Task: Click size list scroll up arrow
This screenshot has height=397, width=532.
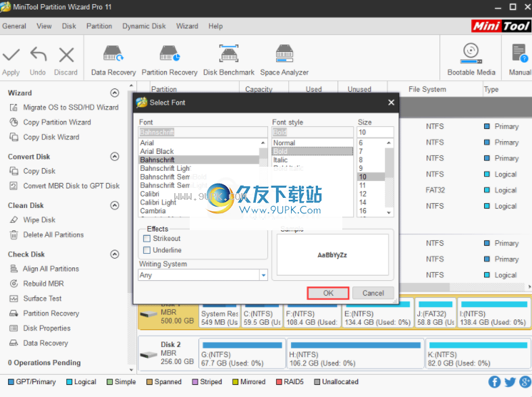Action: (x=389, y=143)
